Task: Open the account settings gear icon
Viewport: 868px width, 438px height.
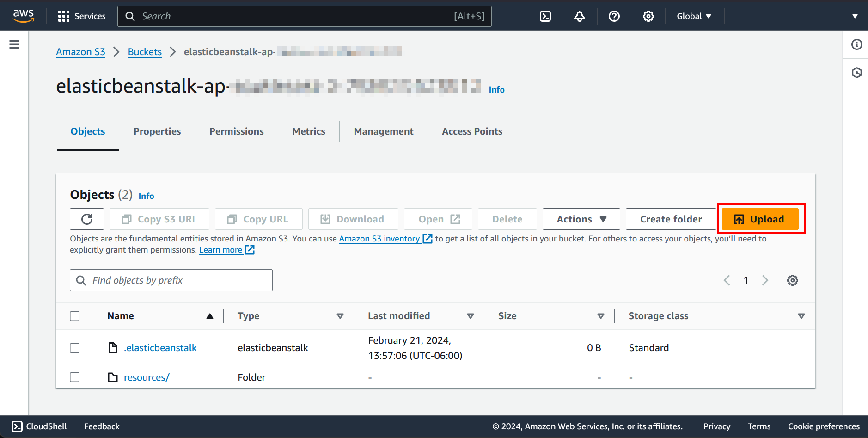Action: pos(648,16)
